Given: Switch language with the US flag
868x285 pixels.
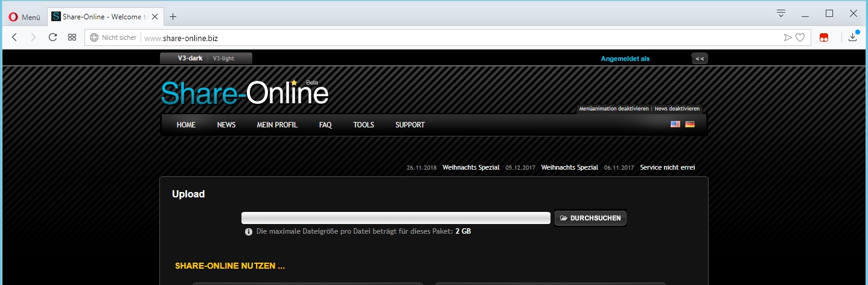Looking at the screenshot, I should [x=675, y=124].
